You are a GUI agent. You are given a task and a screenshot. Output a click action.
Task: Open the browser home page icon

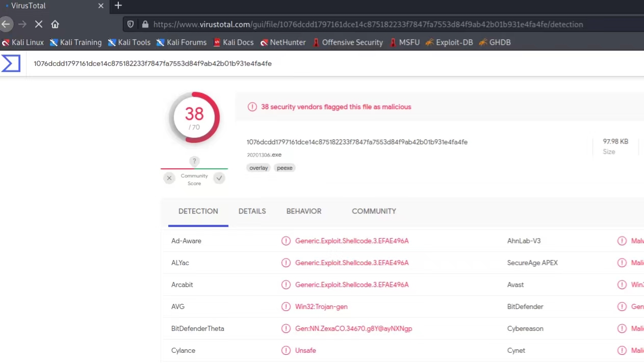click(x=55, y=24)
